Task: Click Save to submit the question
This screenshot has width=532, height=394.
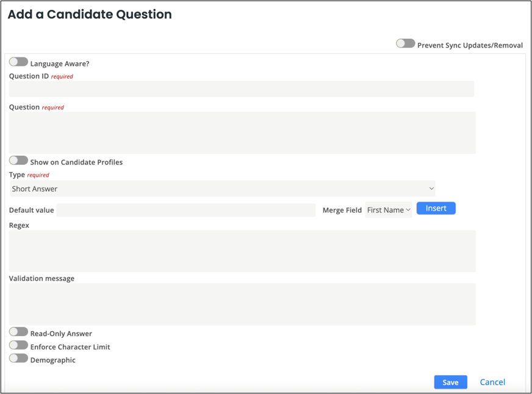Action: pyautogui.click(x=450, y=382)
